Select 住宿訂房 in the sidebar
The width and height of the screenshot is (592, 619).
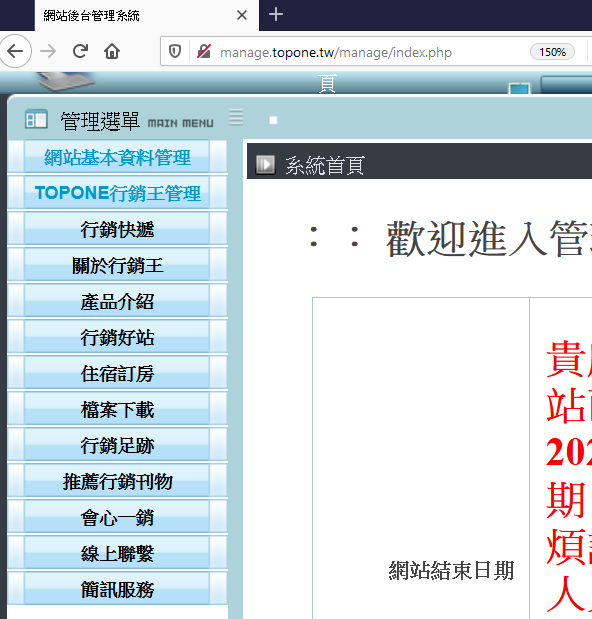[117, 373]
